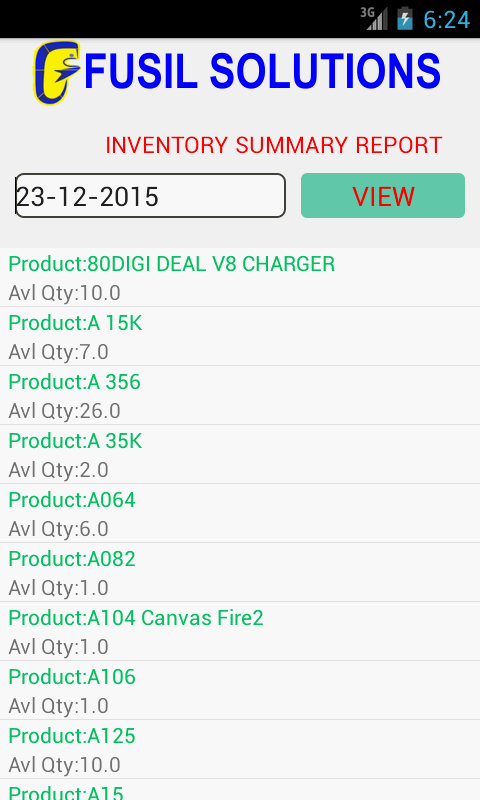Tap the INVENTORY SUMMARY REPORT heading
Viewport: 480px width, 800px height.
[273, 145]
